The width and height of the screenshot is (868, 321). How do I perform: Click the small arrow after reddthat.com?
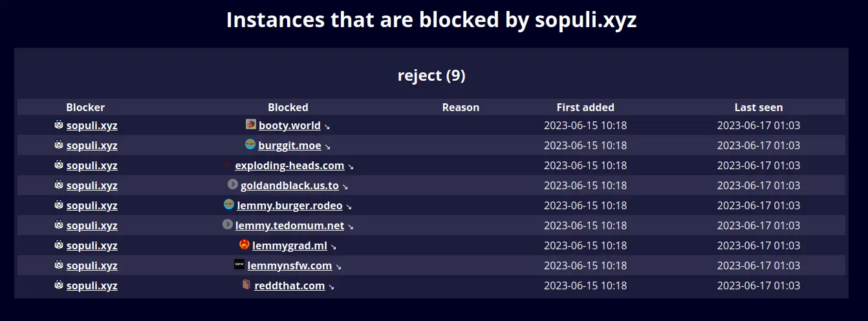coord(331,287)
